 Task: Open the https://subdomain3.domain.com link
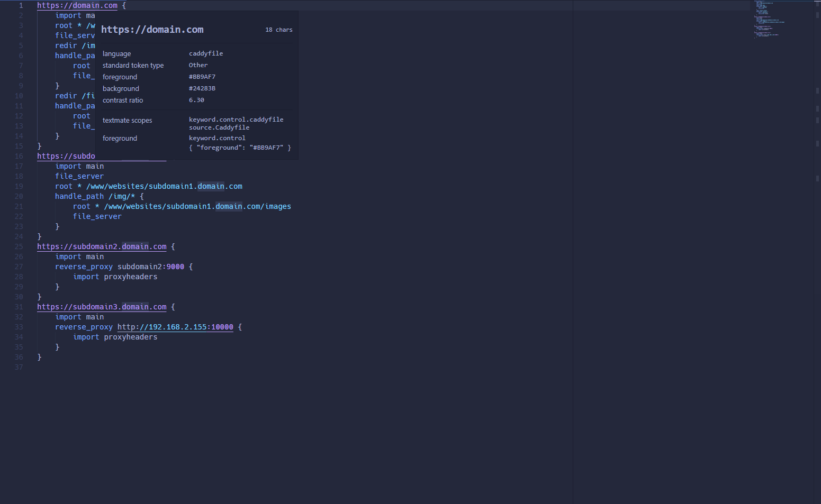(101, 307)
